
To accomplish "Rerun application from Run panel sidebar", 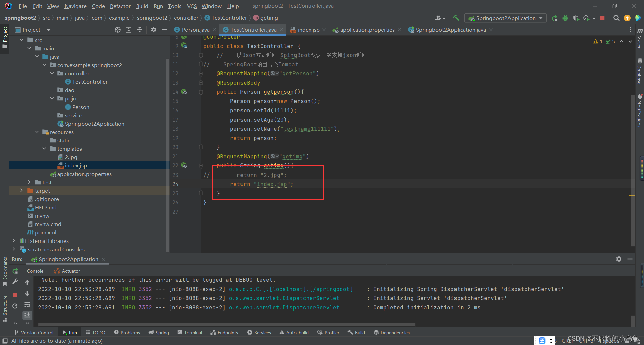I will (x=15, y=271).
